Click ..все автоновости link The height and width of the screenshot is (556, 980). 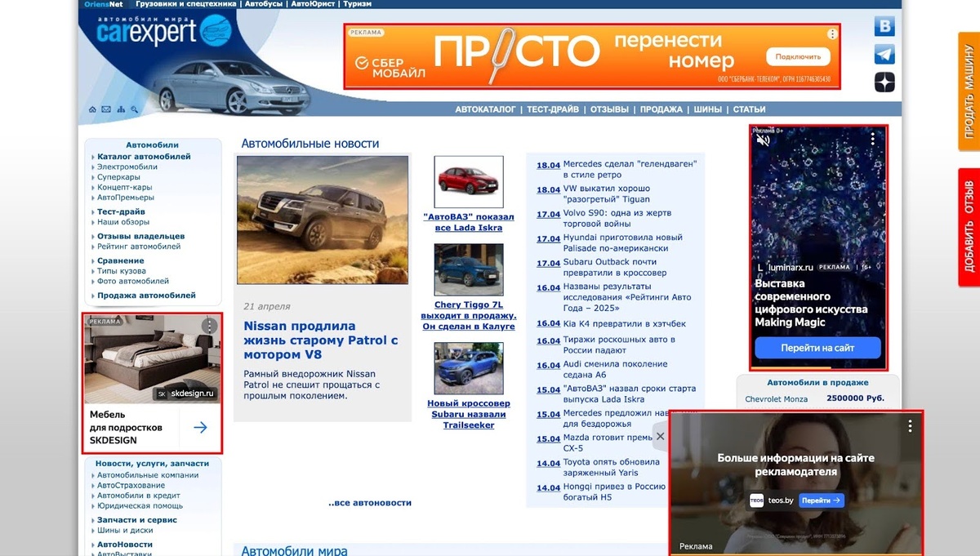[x=370, y=503]
